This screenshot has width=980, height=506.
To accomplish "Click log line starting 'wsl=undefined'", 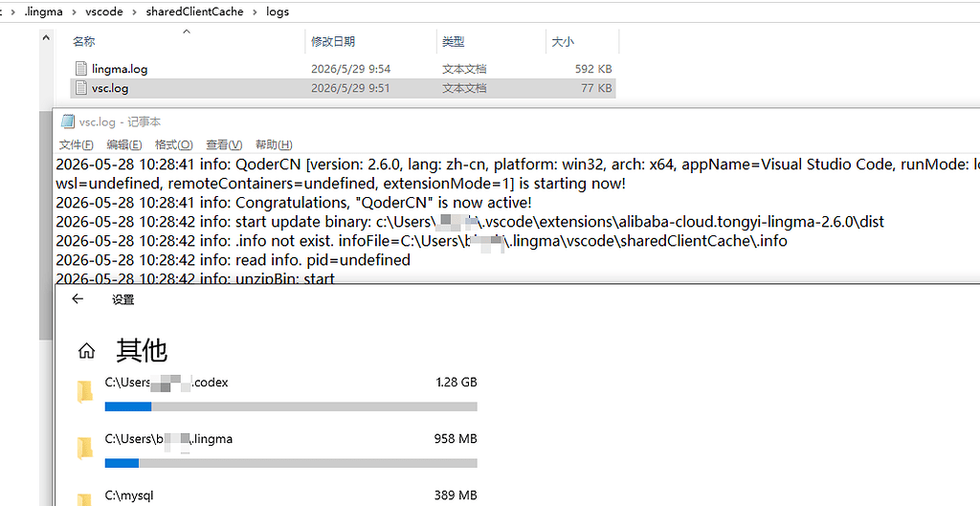I will click(341, 184).
